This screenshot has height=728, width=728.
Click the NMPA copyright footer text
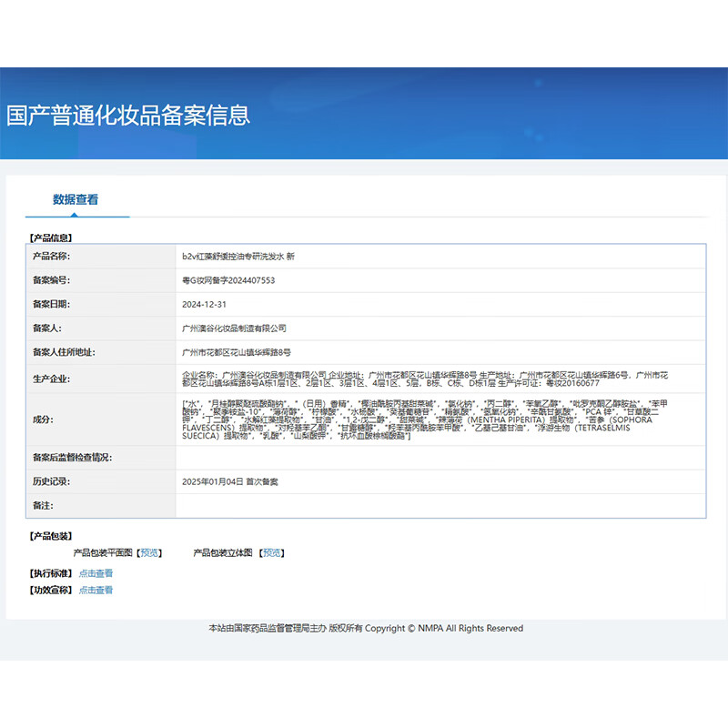pos(366,628)
